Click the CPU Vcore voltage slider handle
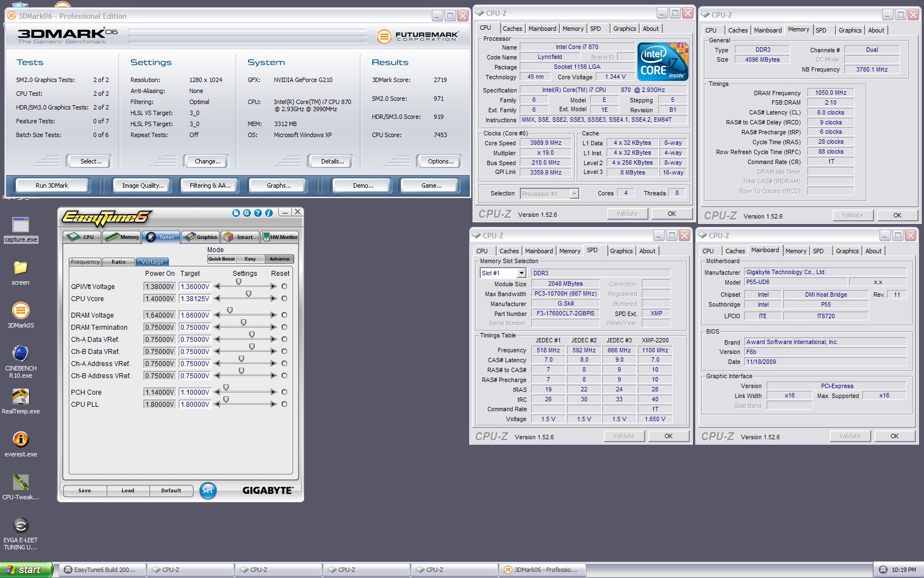Image resolution: width=924 pixels, height=578 pixels. click(249, 294)
